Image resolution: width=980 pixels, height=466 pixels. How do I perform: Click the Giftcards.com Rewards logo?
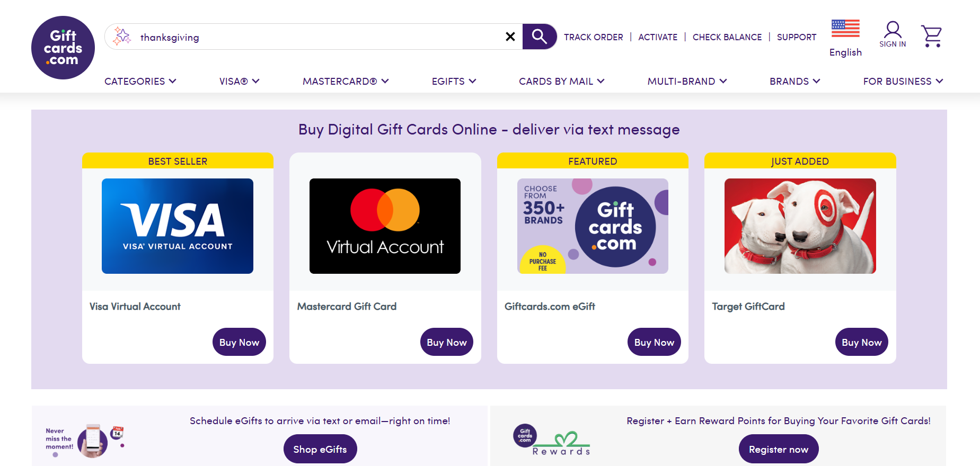click(x=552, y=440)
